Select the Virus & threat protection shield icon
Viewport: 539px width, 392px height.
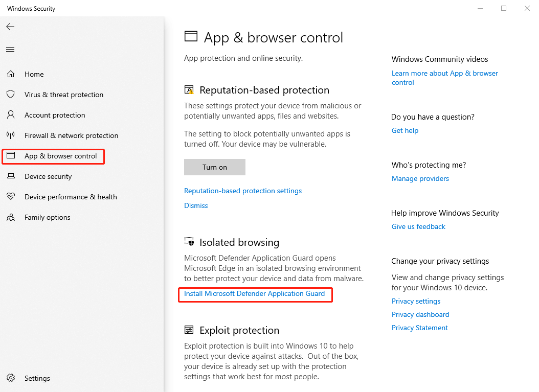(x=11, y=95)
